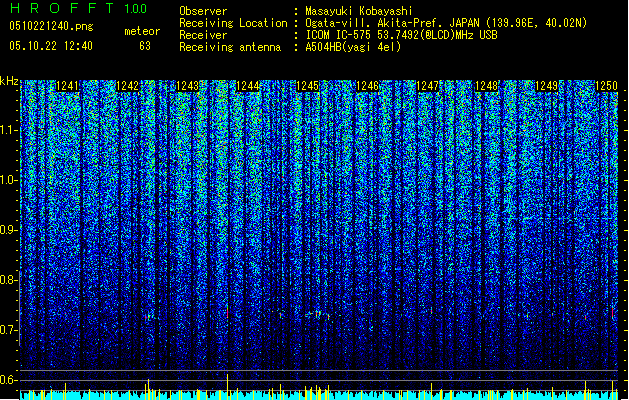
Task: Click the 1244 time marker
Action: click(248, 86)
